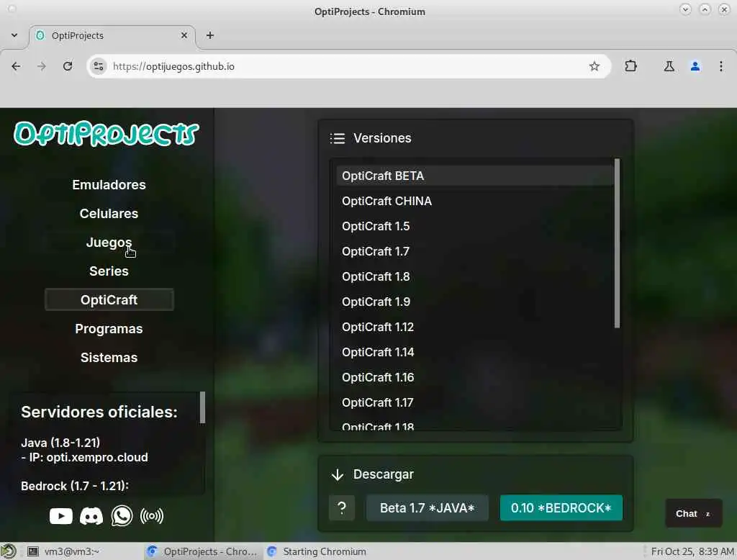The width and height of the screenshot is (737, 560).
Task: Open the Chromium three-dot menu
Action: coord(721,66)
